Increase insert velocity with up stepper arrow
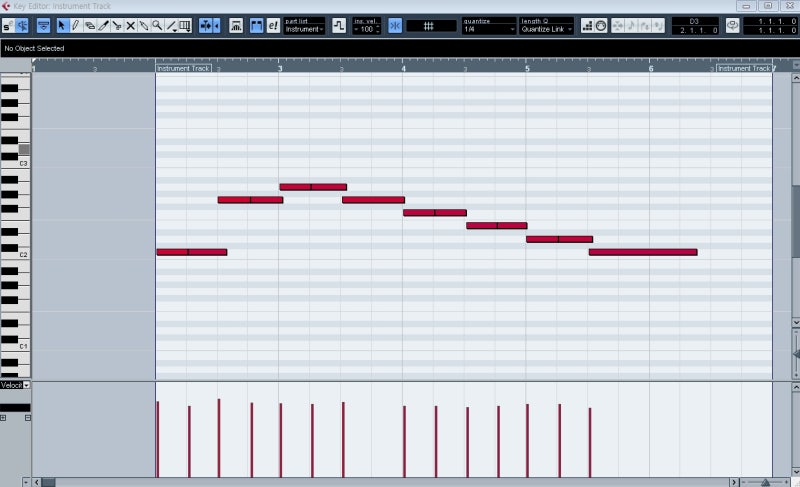 pos(378,27)
